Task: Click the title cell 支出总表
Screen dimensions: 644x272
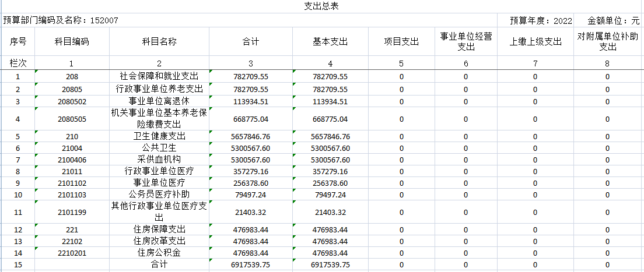Action: [x=321, y=6]
